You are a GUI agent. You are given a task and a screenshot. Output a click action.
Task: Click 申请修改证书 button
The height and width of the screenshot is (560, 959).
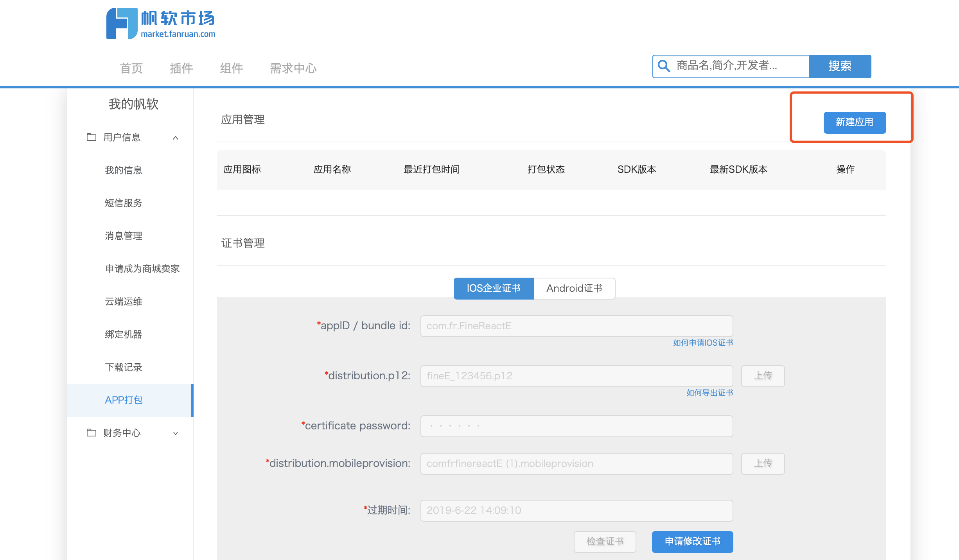692,542
